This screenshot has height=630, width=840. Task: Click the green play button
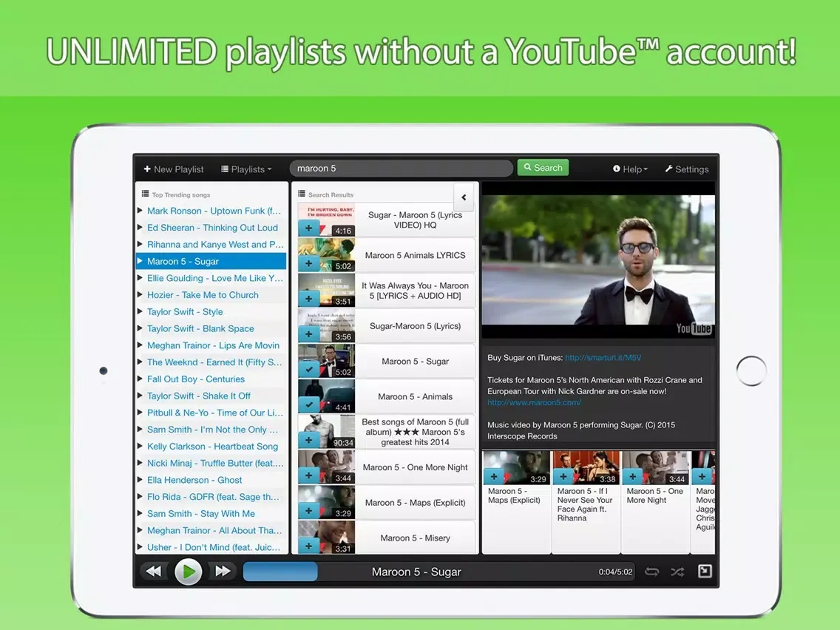pyautogui.click(x=189, y=572)
